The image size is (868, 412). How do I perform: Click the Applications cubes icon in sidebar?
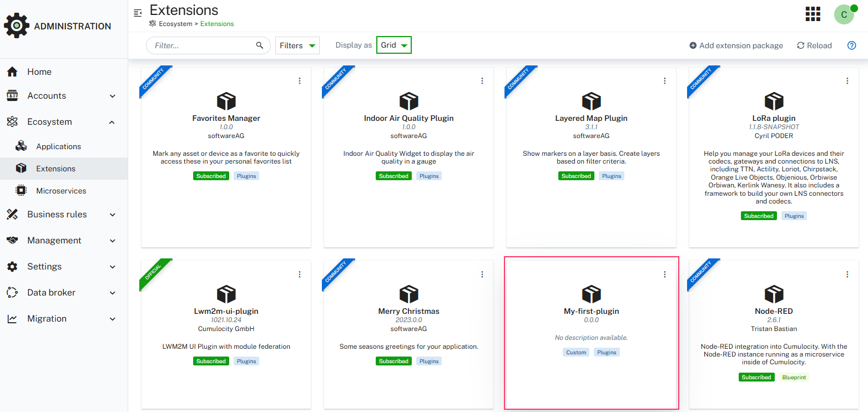pos(21,146)
